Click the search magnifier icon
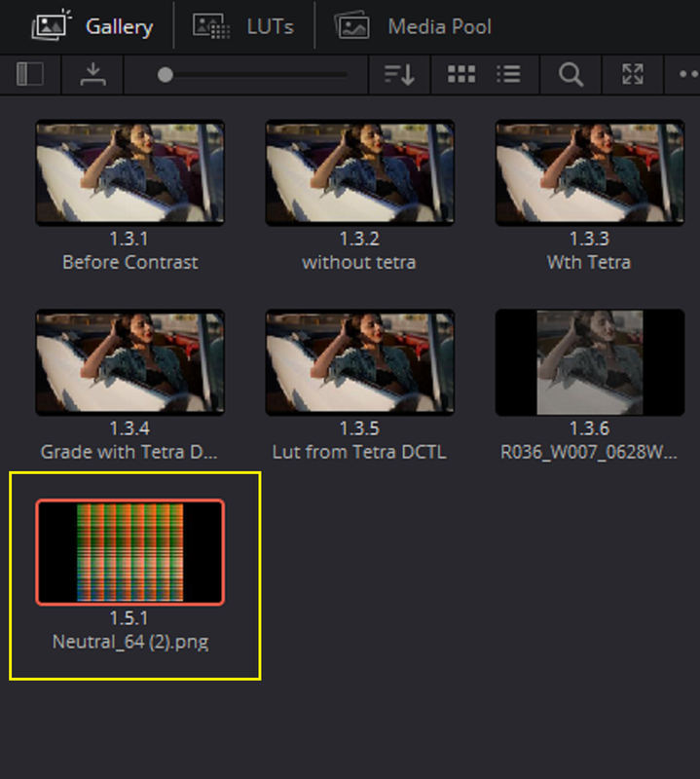Viewport: 700px width, 779px height. click(571, 75)
